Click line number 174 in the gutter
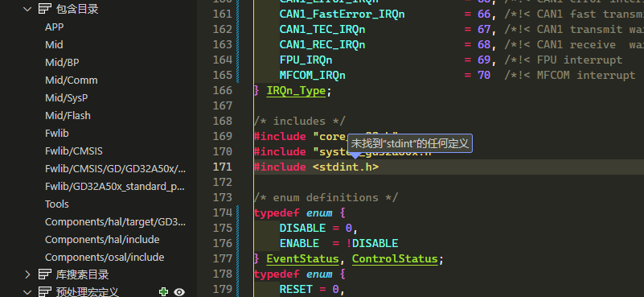 pyautogui.click(x=222, y=212)
